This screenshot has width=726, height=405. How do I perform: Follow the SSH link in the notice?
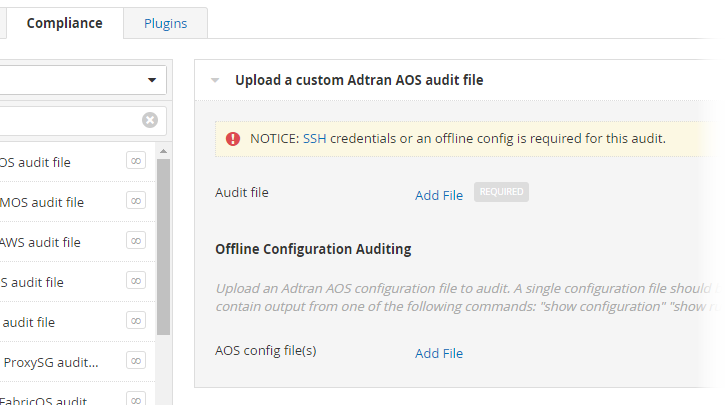click(314, 139)
